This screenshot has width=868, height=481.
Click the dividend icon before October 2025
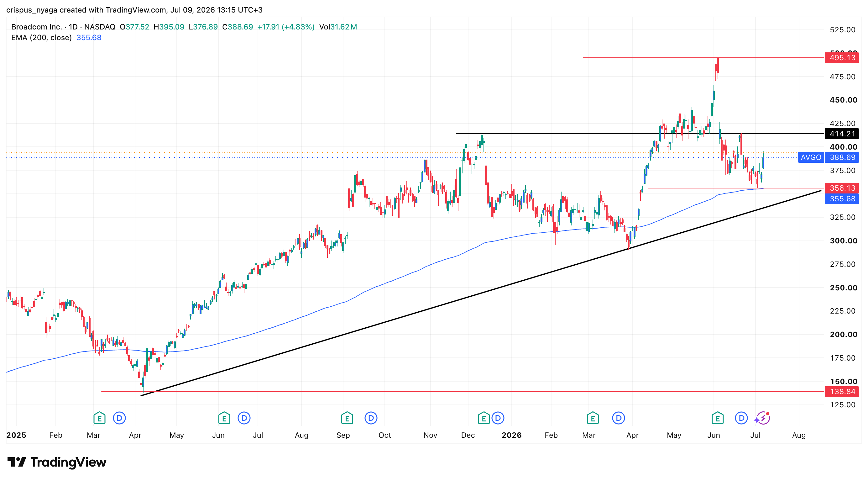click(371, 418)
